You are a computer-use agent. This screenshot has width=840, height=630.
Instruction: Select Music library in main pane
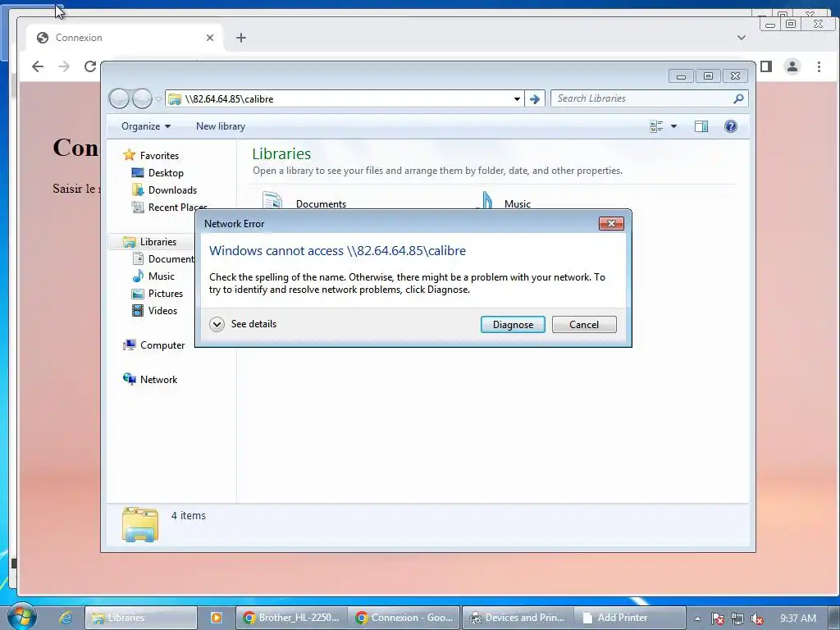point(518,203)
